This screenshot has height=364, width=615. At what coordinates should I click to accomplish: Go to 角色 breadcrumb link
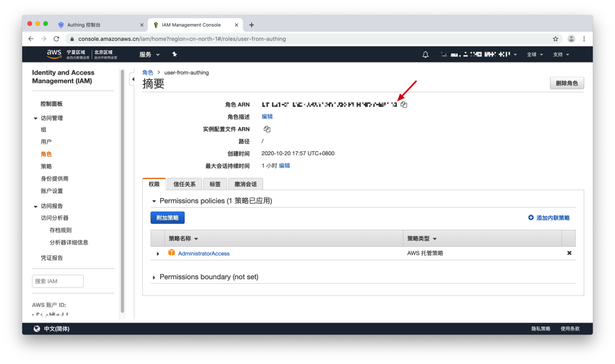click(x=147, y=72)
